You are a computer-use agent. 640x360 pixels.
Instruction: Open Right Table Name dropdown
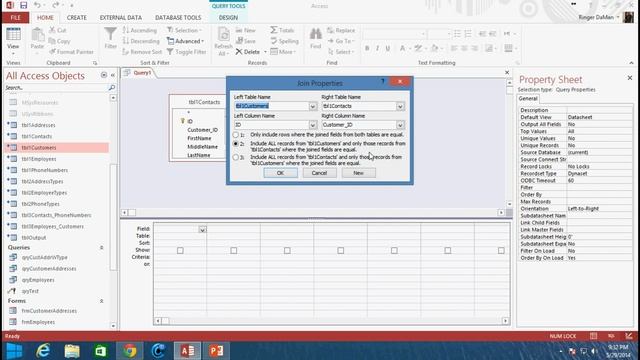click(400, 106)
